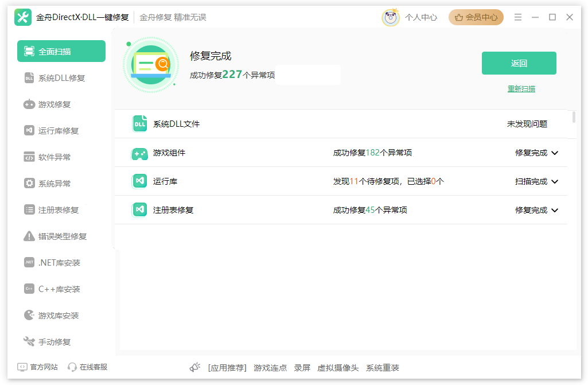
Task: Click 成功修复182个异常项 text
Action: [x=372, y=153]
